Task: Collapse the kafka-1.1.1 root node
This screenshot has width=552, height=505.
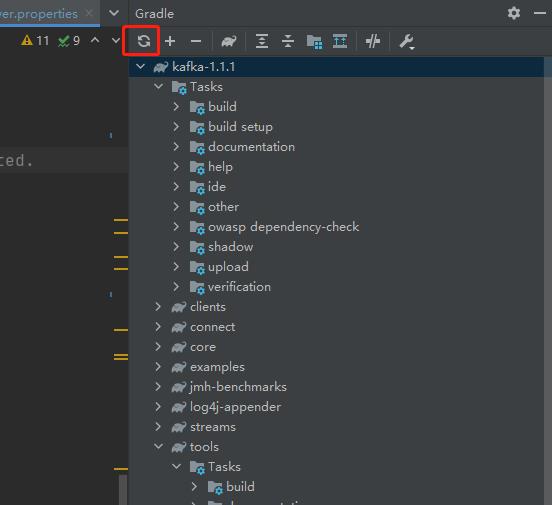Action: click(140, 67)
